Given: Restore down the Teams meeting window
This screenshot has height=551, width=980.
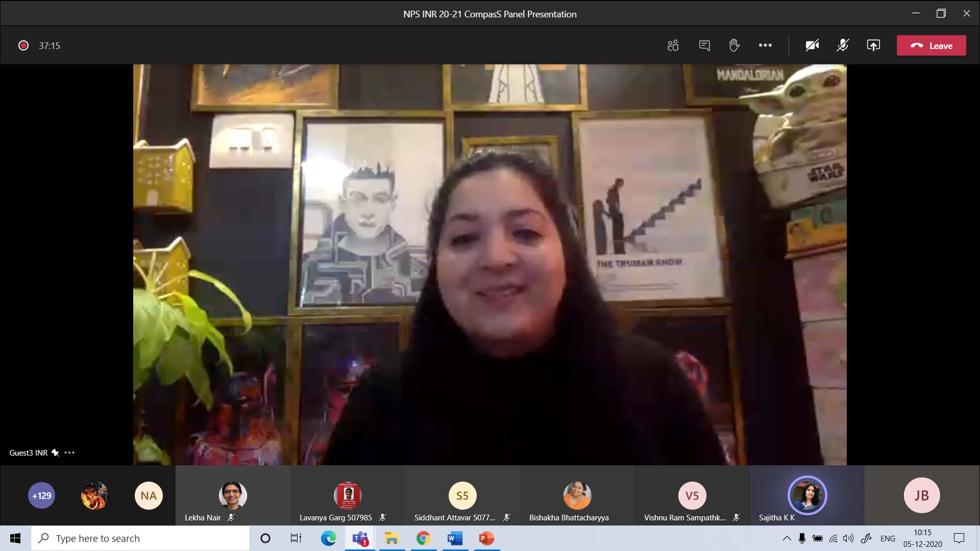Looking at the screenshot, I should 941,14.
